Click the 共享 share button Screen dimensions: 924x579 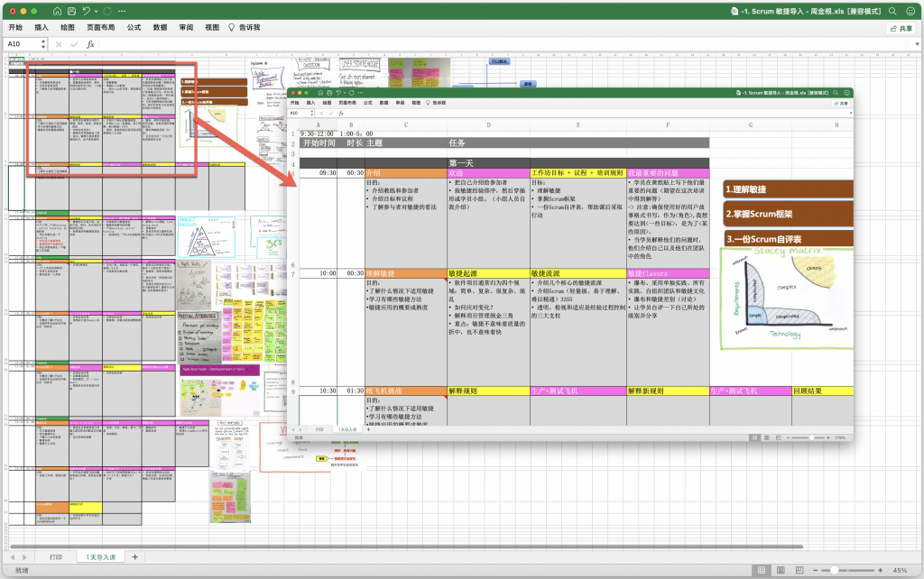(x=900, y=28)
